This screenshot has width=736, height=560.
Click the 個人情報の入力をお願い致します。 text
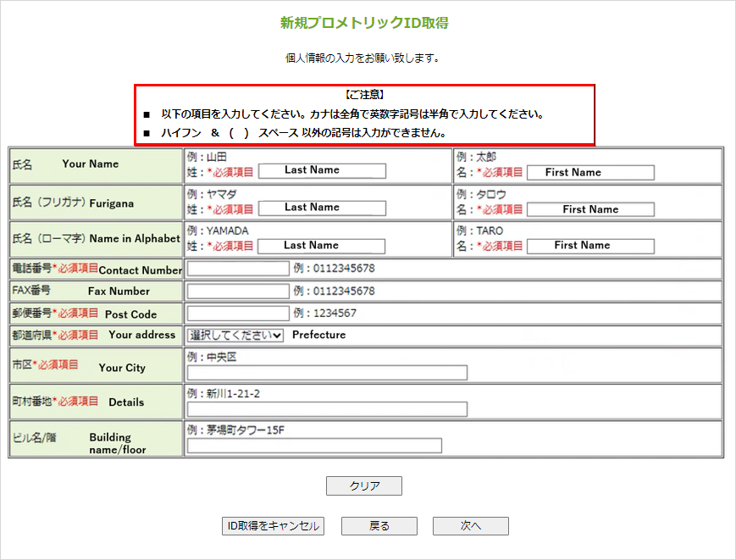(x=362, y=58)
